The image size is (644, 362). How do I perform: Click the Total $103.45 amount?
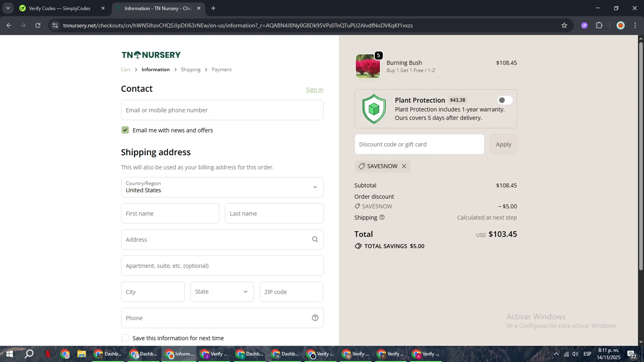[x=503, y=234]
